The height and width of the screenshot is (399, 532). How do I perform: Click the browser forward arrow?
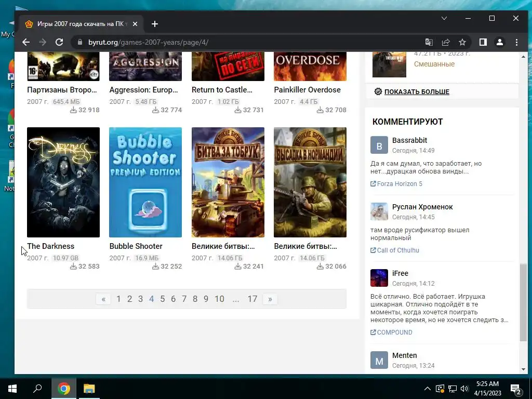pyautogui.click(x=43, y=43)
